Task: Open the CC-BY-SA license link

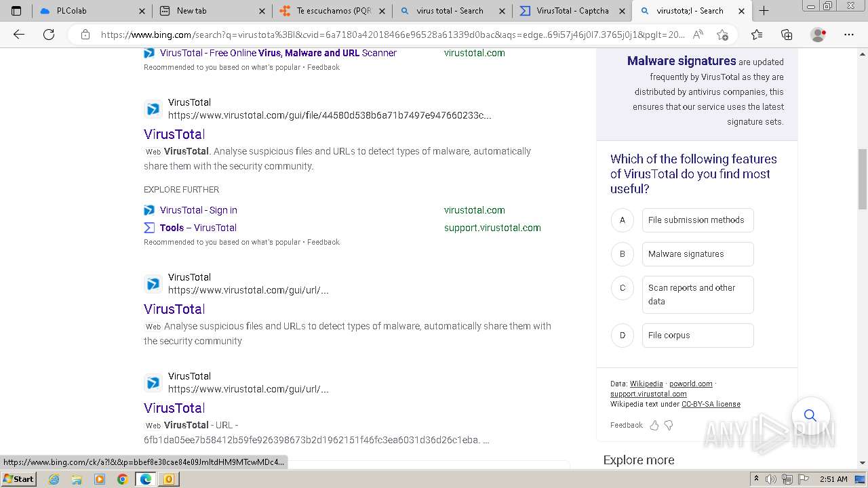Action: pos(711,404)
